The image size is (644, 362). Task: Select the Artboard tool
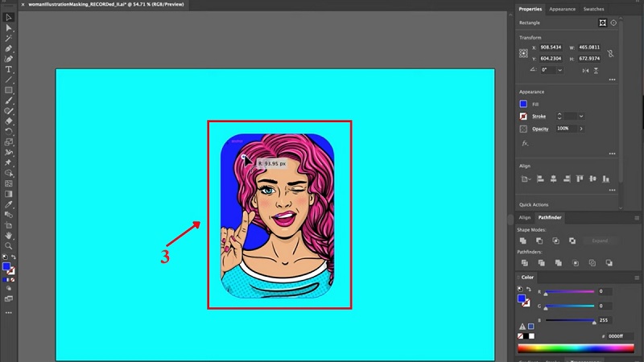pos(9,225)
